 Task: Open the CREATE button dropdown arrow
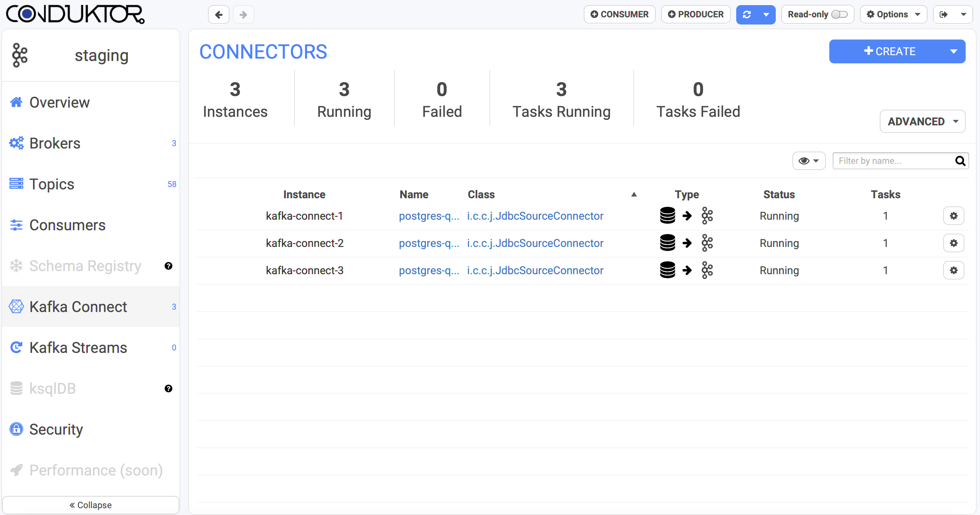click(x=953, y=51)
